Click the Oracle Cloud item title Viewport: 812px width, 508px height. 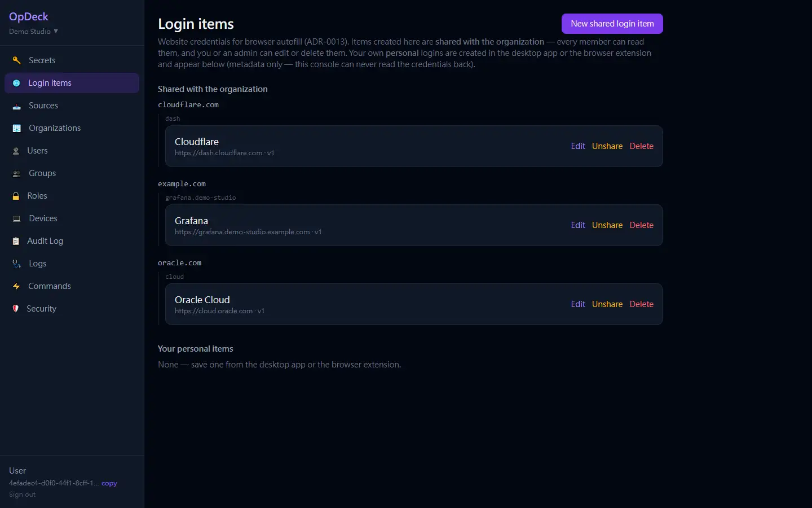pos(202,300)
